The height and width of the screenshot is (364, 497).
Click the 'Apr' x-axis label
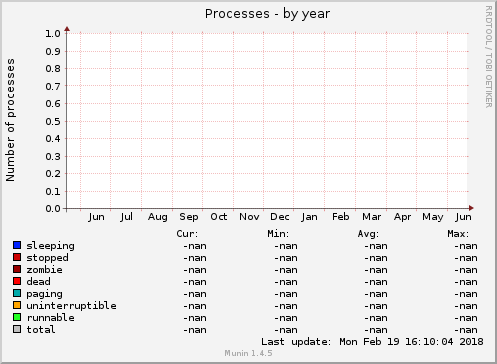[402, 217]
